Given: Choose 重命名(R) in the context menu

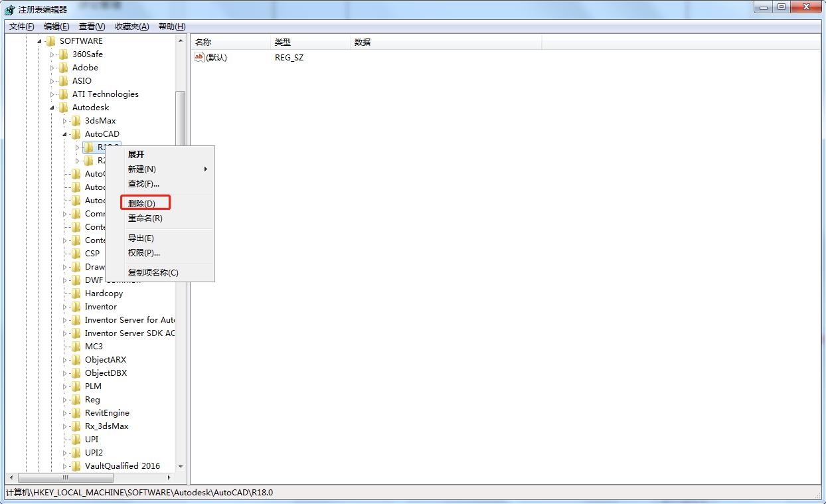Looking at the screenshot, I should click(x=160, y=218).
